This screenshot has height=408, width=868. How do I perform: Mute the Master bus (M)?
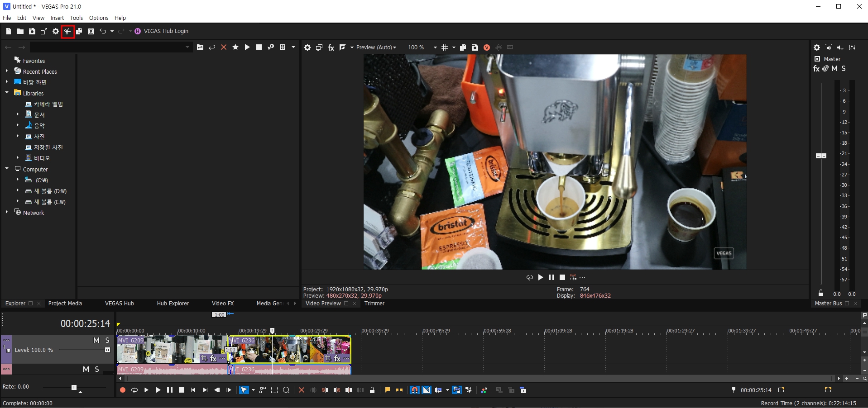(834, 68)
